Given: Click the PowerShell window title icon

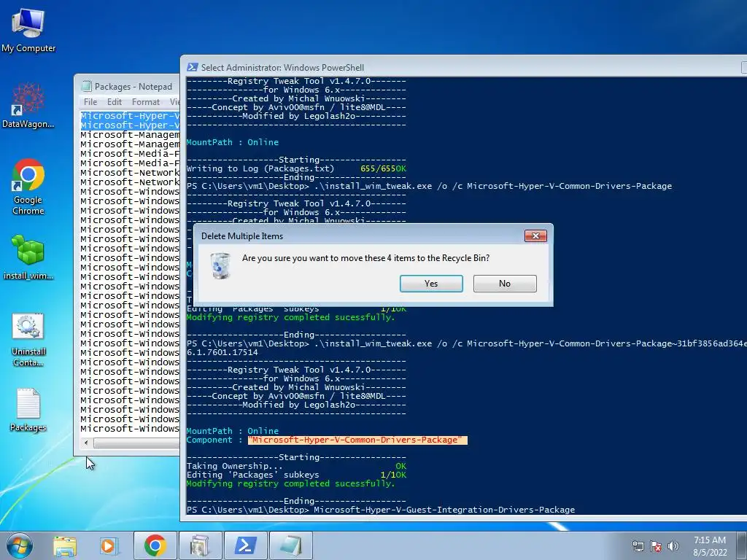Looking at the screenshot, I should tap(193, 67).
